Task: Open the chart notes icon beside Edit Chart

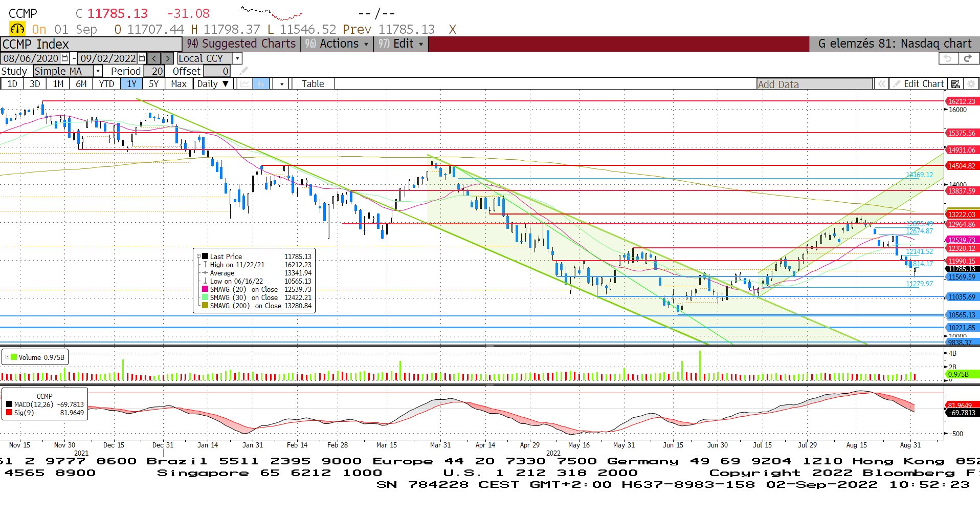Action: coord(955,84)
